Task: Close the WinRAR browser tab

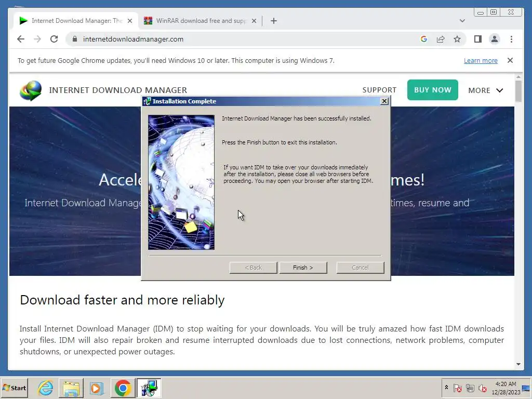Action: (254, 21)
